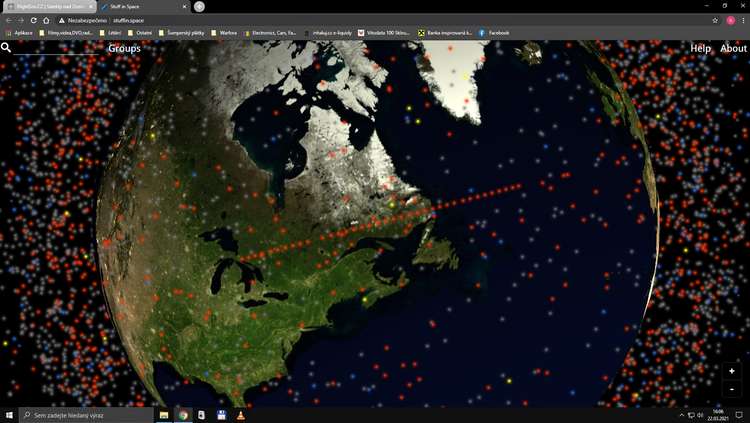750x423 pixels.
Task: Switch to the Stuff in Space tab
Action: [x=140, y=6]
